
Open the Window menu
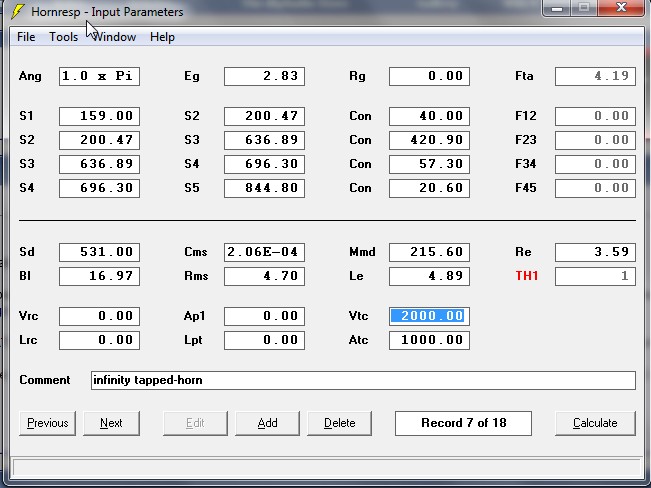[114, 37]
